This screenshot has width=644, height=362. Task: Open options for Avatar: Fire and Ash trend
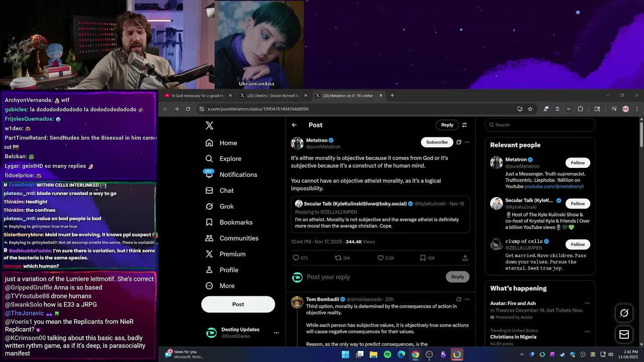[587, 303]
